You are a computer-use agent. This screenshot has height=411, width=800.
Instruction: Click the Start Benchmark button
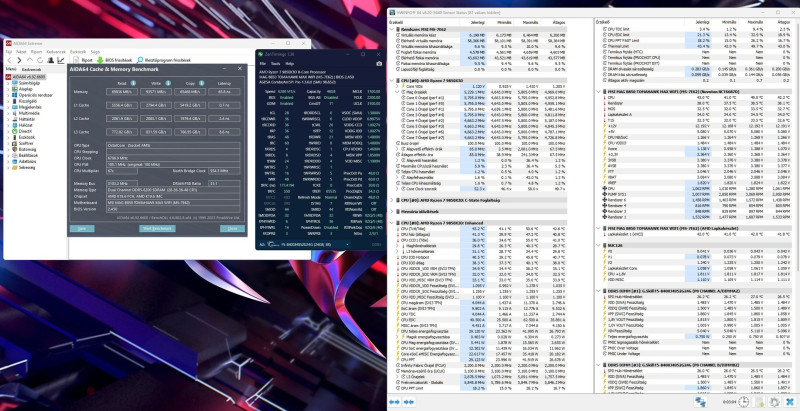(x=157, y=228)
